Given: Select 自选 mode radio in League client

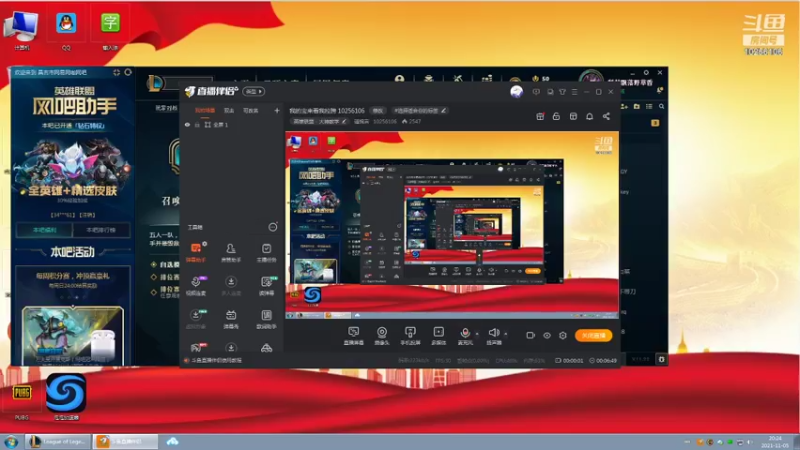Looking at the screenshot, I should (154, 264).
